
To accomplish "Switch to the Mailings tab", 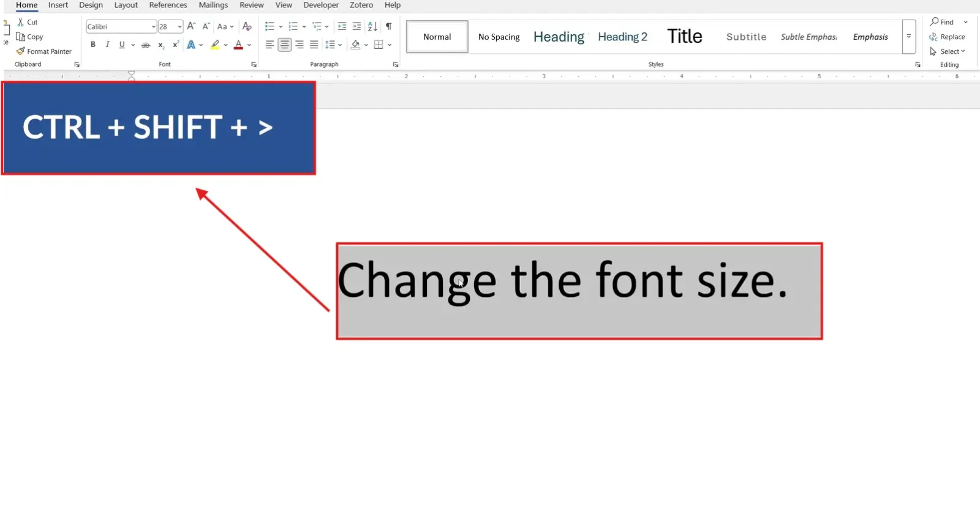I will point(213,5).
